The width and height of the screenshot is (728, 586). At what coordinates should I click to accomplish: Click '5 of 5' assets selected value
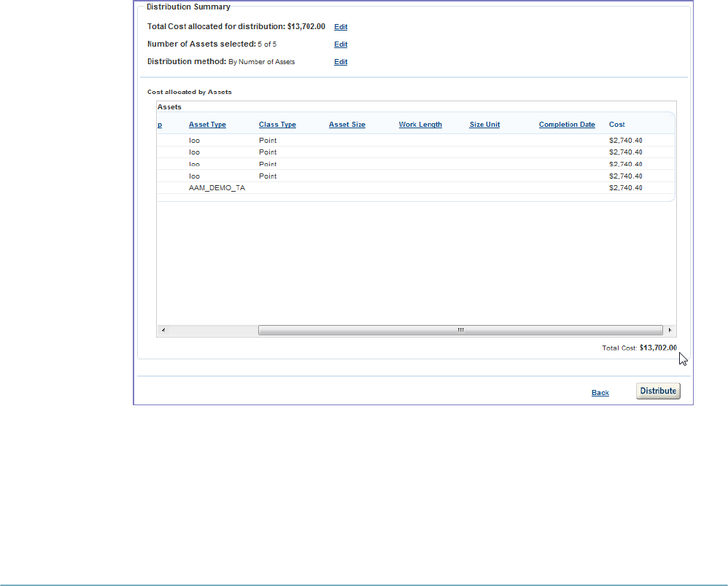[267, 44]
